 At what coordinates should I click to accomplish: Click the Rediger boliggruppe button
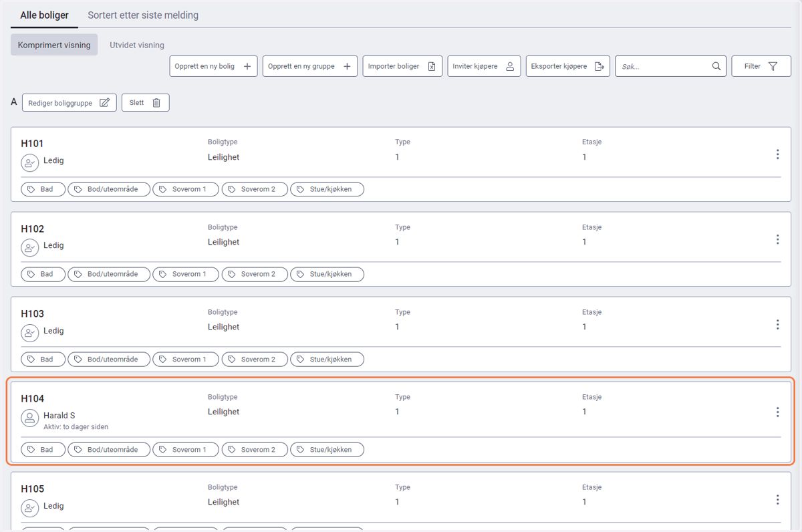(x=70, y=103)
